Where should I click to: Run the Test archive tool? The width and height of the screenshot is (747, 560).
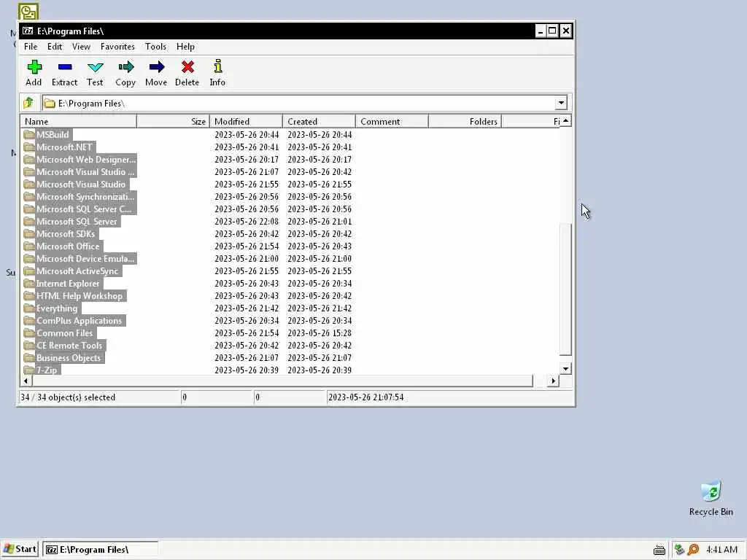96,67
